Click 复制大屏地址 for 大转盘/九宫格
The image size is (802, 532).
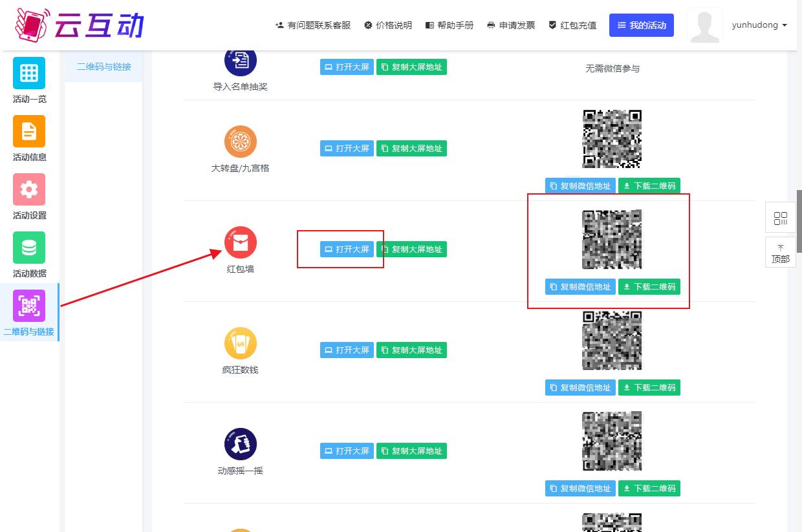click(411, 149)
